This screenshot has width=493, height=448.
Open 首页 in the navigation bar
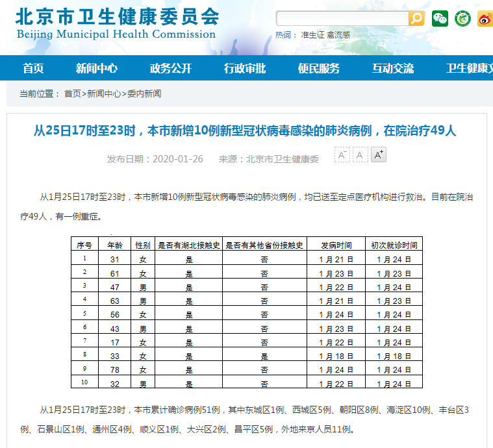point(33,68)
